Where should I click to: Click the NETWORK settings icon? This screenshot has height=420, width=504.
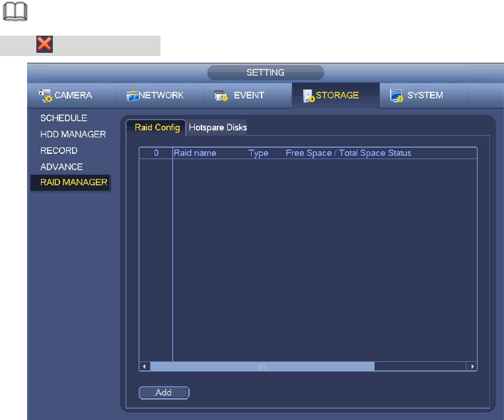click(x=133, y=96)
